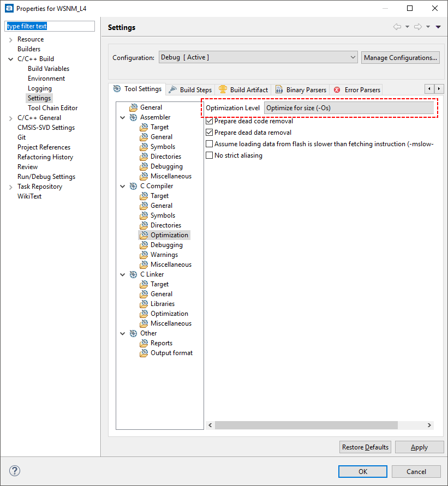Screen dimensions: 448x486
Task: Collapse the Assembler tool node
Action: point(123,117)
